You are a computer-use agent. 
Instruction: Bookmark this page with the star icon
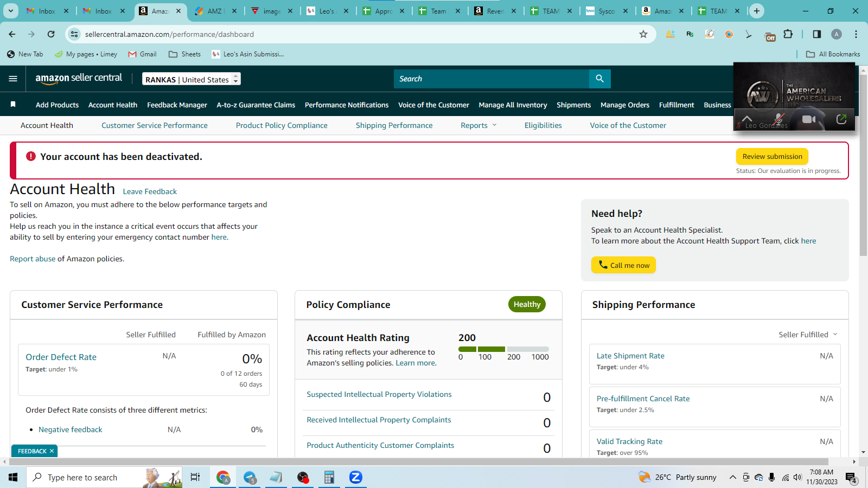[x=643, y=34]
